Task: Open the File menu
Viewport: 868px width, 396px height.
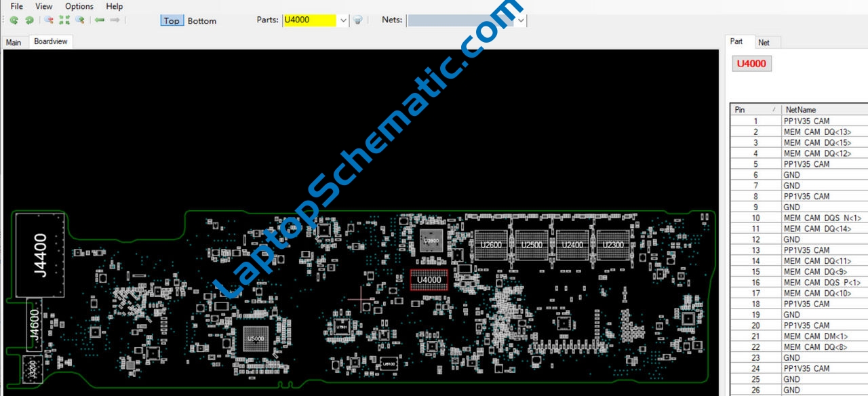Action: click(x=17, y=6)
